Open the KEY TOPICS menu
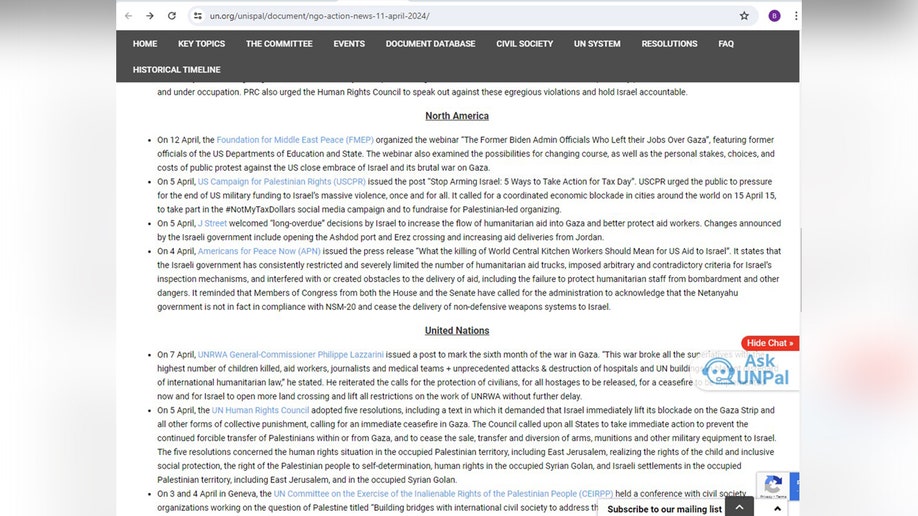The image size is (918, 516). click(201, 44)
